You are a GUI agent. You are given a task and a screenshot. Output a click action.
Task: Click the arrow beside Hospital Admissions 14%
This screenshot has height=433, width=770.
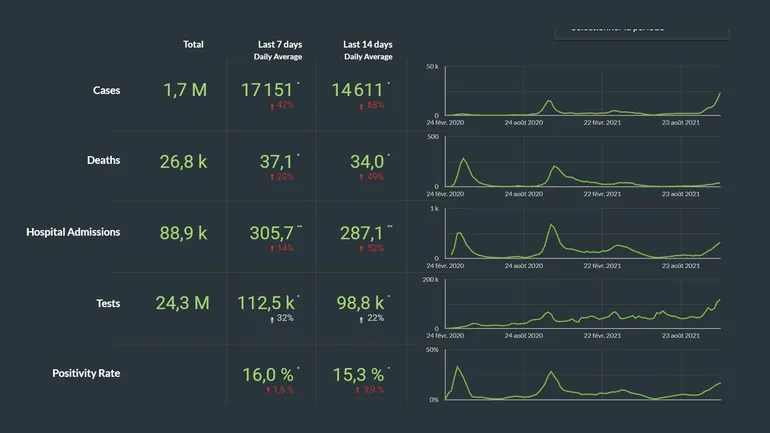[x=273, y=247]
